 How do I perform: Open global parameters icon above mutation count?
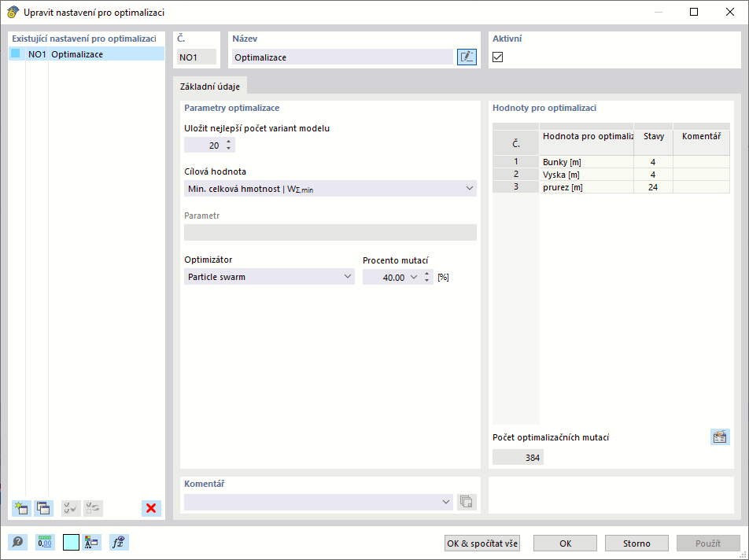(720, 437)
